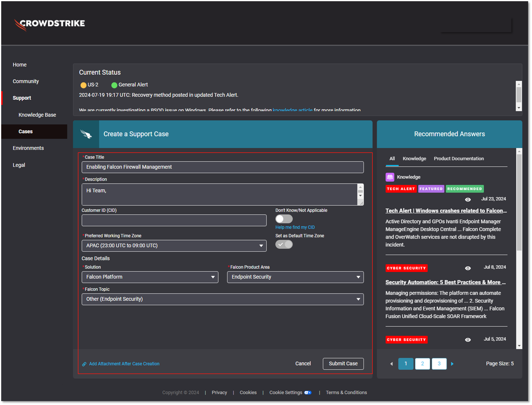Click the green General Alert status indicator
This screenshot has width=532, height=405.
(x=114, y=85)
